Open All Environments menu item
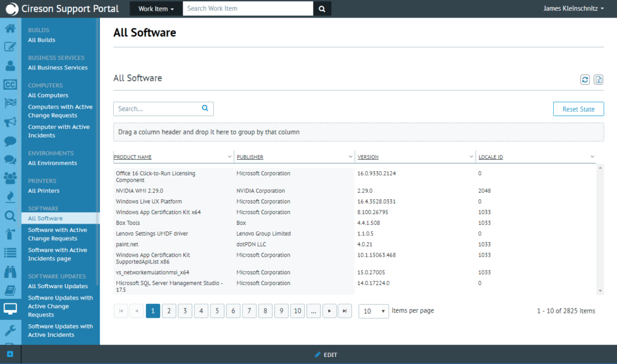Image resolution: width=617 pixels, height=364 pixels. tap(52, 163)
